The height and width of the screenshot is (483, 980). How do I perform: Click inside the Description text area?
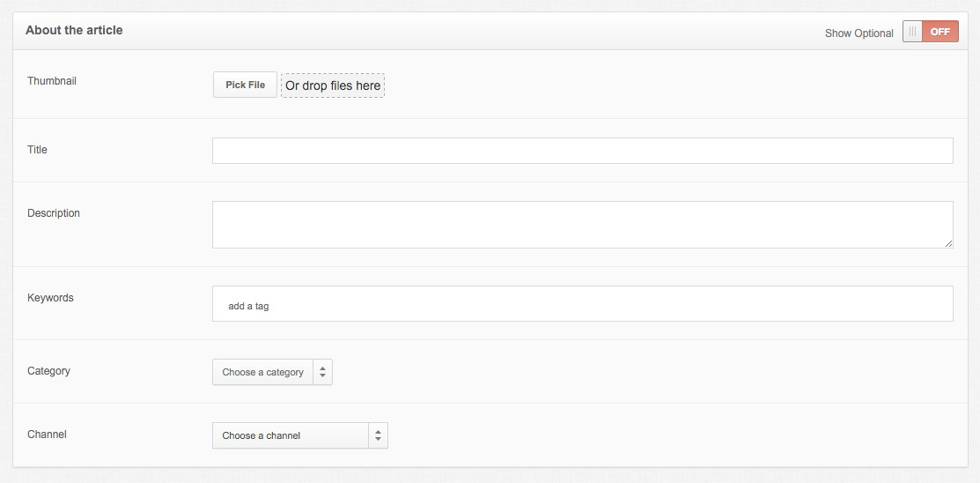[583, 225]
